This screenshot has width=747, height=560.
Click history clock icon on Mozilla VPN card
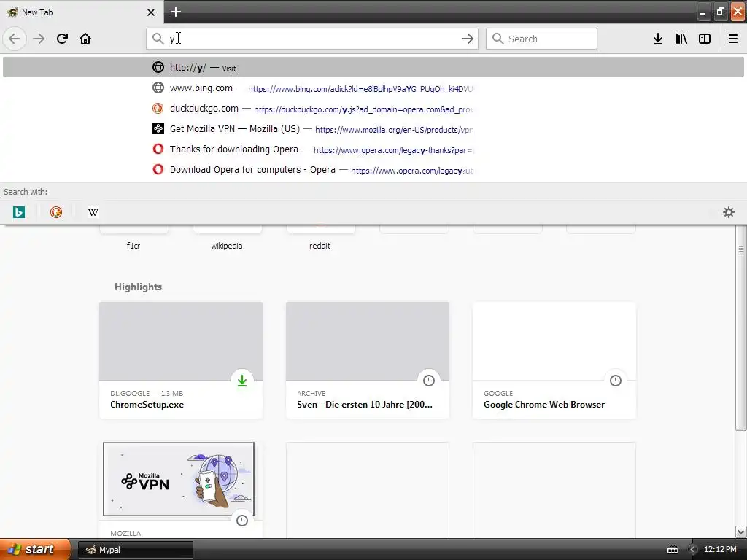[242, 521]
